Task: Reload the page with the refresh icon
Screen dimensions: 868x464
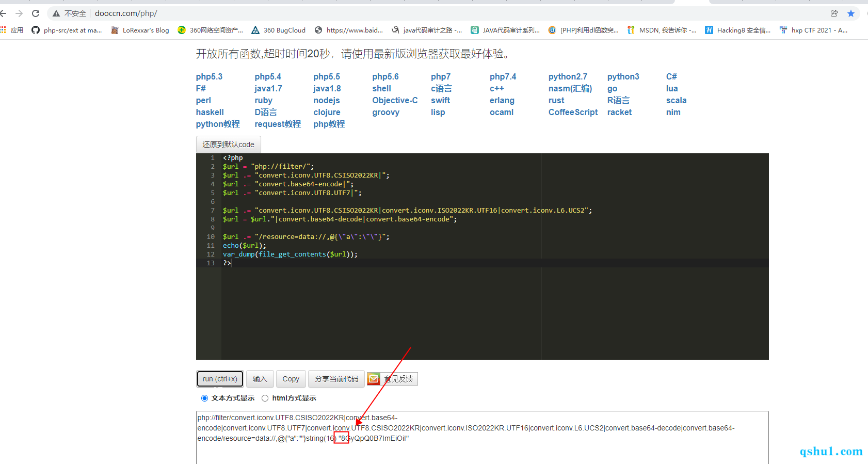Action: (36, 13)
